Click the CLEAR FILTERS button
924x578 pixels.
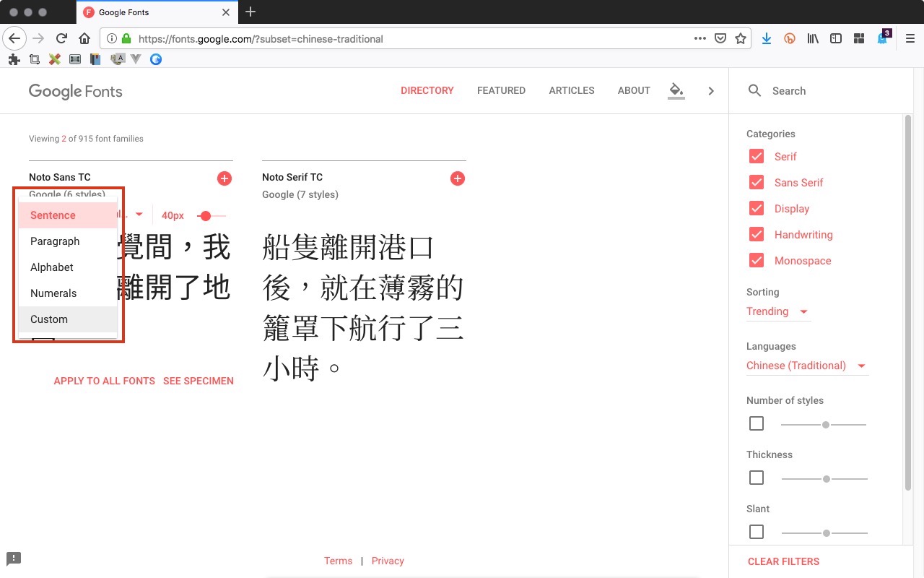(x=783, y=561)
